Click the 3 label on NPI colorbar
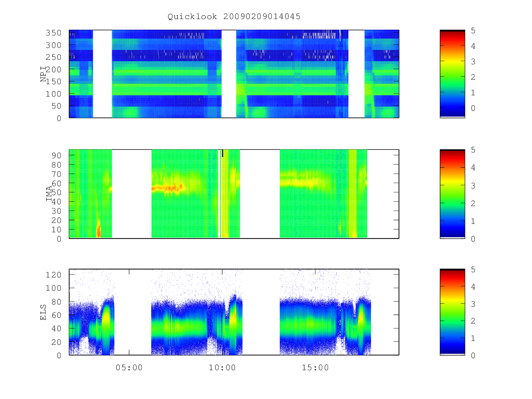The image size is (532, 399). click(x=473, y=62)
